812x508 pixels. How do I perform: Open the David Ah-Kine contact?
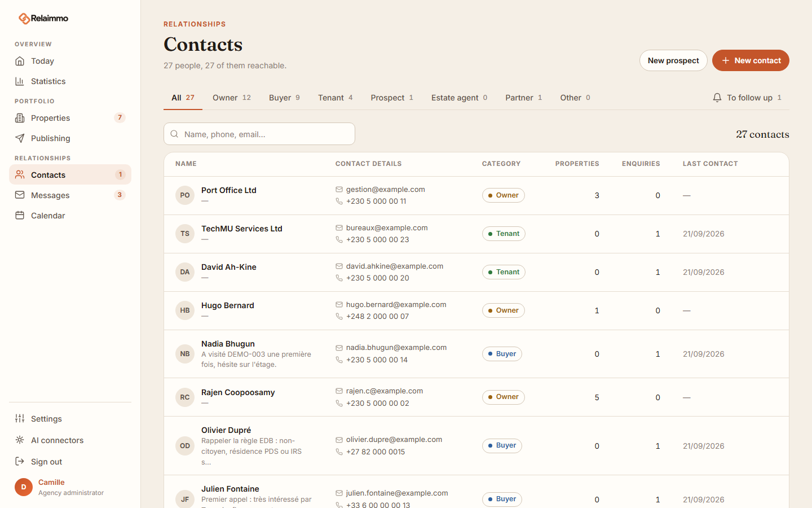pos(229,267)
